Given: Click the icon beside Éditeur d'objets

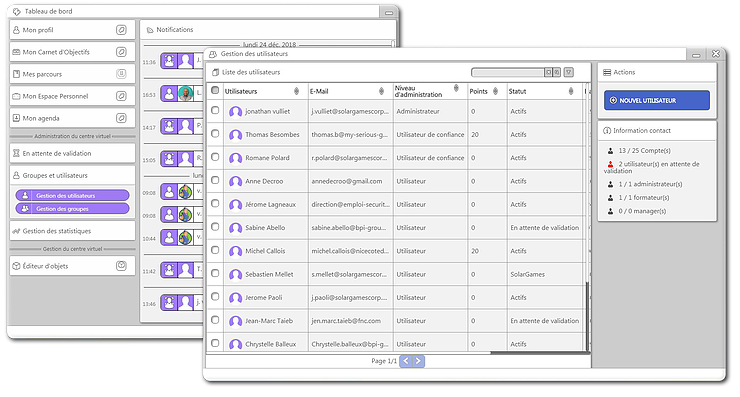Looking at the screenshot, I should click(x=121, y=266).
